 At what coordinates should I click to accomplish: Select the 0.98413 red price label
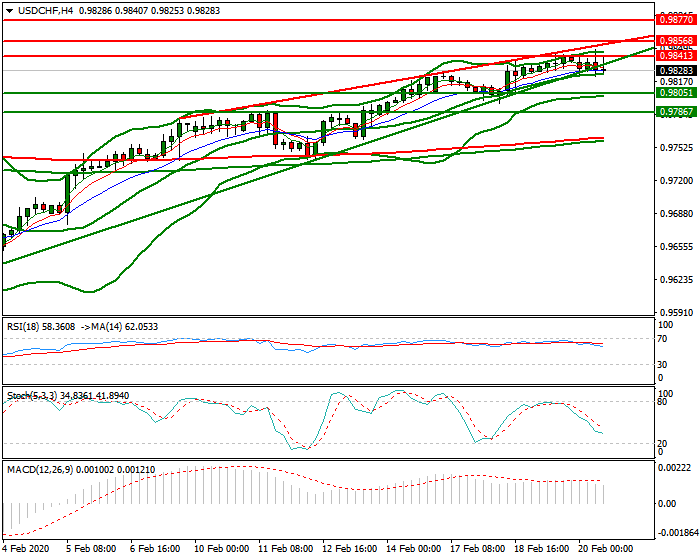tap(676, 56)
